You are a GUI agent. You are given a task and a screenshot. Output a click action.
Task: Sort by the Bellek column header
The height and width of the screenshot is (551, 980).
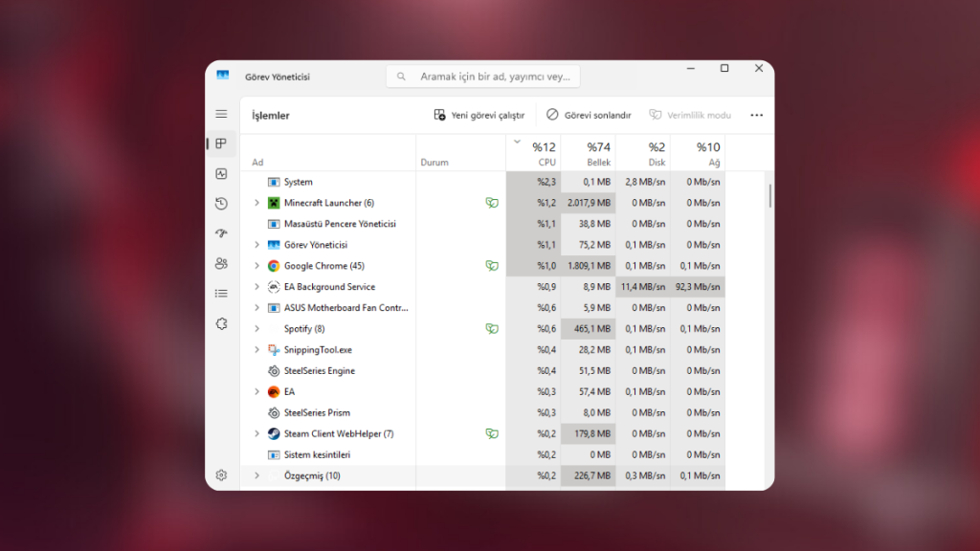(x=589, y=153)
